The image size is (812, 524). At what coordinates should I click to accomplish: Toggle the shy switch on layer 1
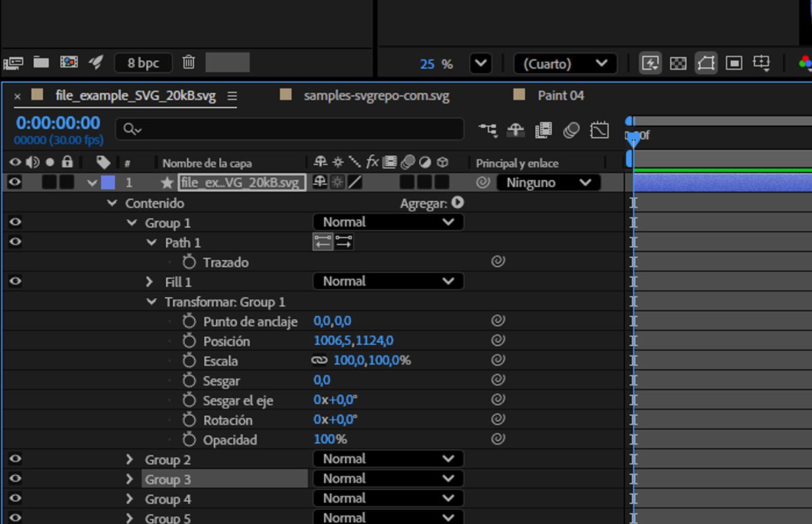319,183
